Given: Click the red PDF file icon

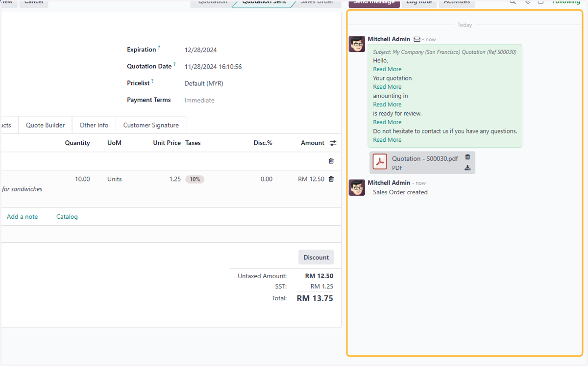Looking at the screenshot, I should pyautogui.click(x=380, y=162).
